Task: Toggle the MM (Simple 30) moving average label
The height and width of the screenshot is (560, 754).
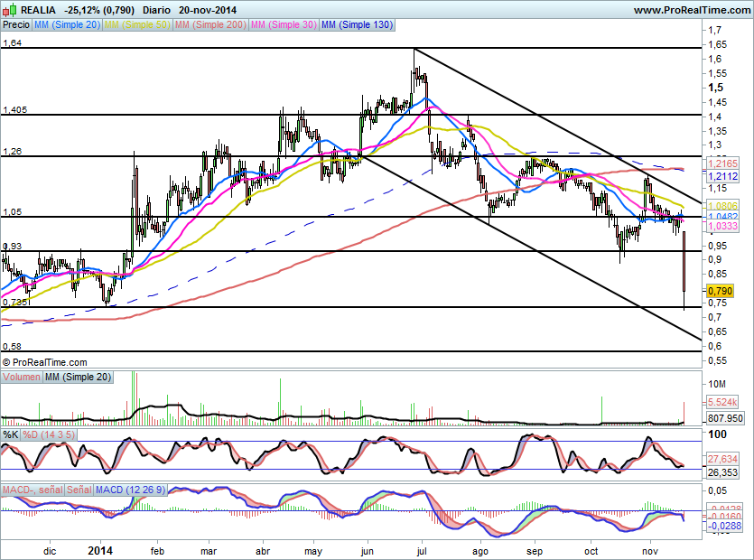Action: click(284, 26)
